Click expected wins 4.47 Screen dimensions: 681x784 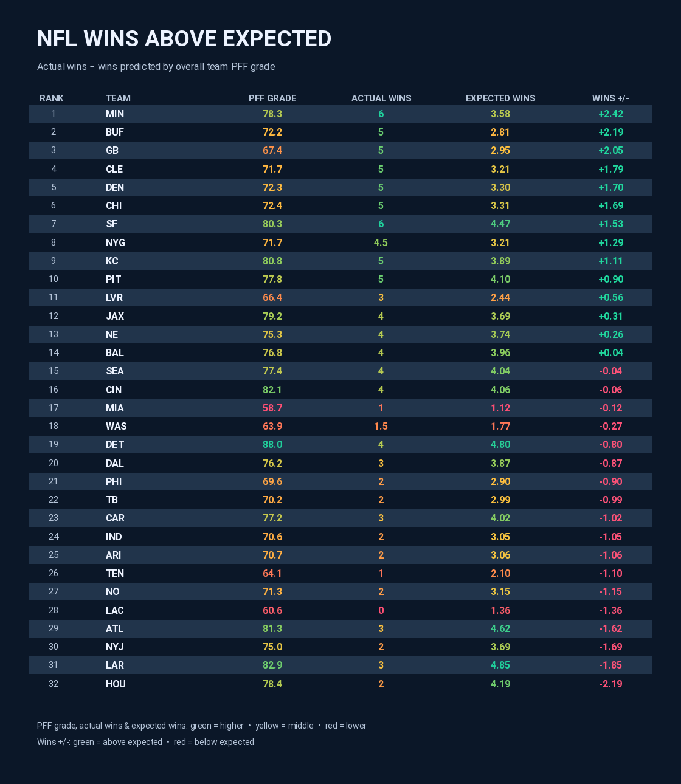[500, 224]
